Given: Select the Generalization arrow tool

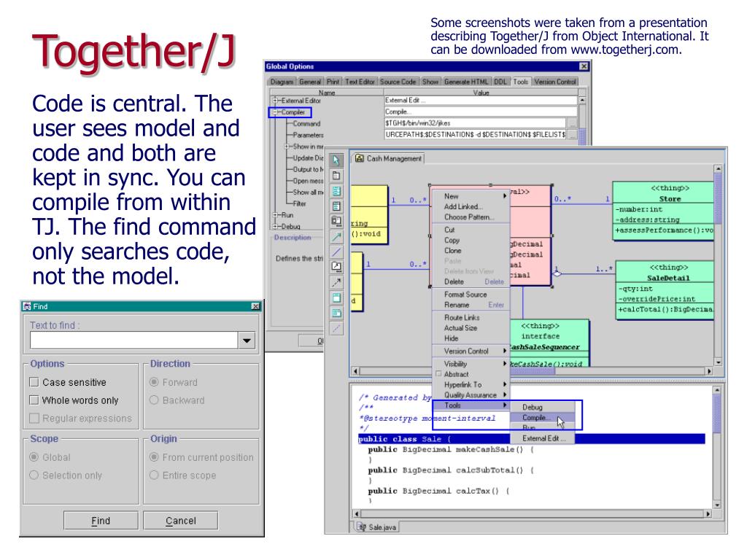Looking at the screenshot, I should (336, 237).
